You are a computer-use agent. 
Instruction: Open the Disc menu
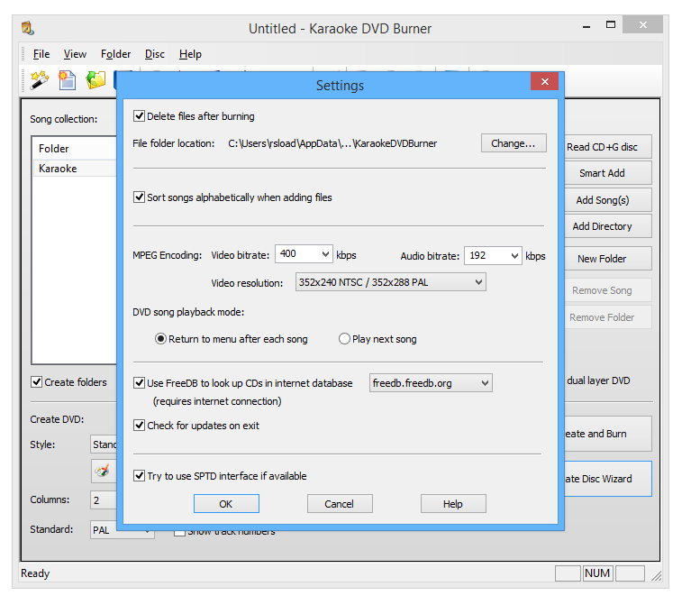(x=154, y=54)
